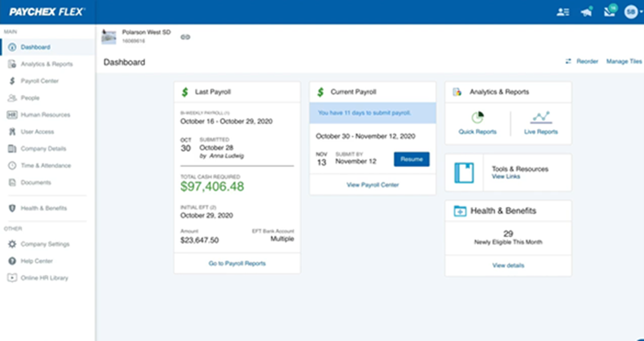644x341 pixels.
Task: Click the Tools & Resources book icon
Action: tap(464, 173)
